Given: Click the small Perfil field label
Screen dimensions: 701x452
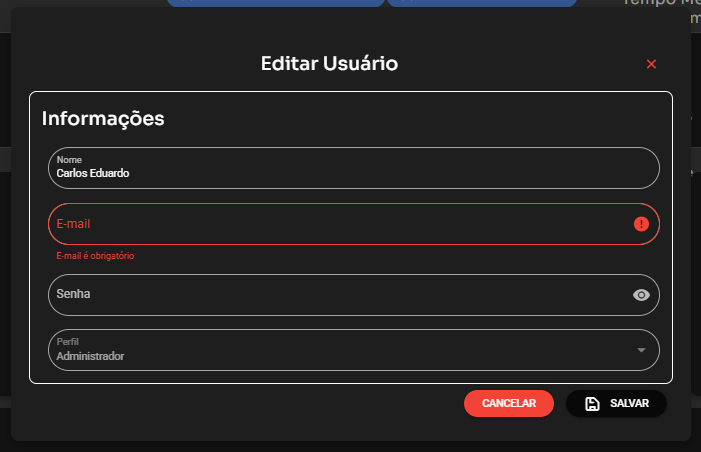Looking at the screenshot, I should pyautogui.click(x=68, y=342).
